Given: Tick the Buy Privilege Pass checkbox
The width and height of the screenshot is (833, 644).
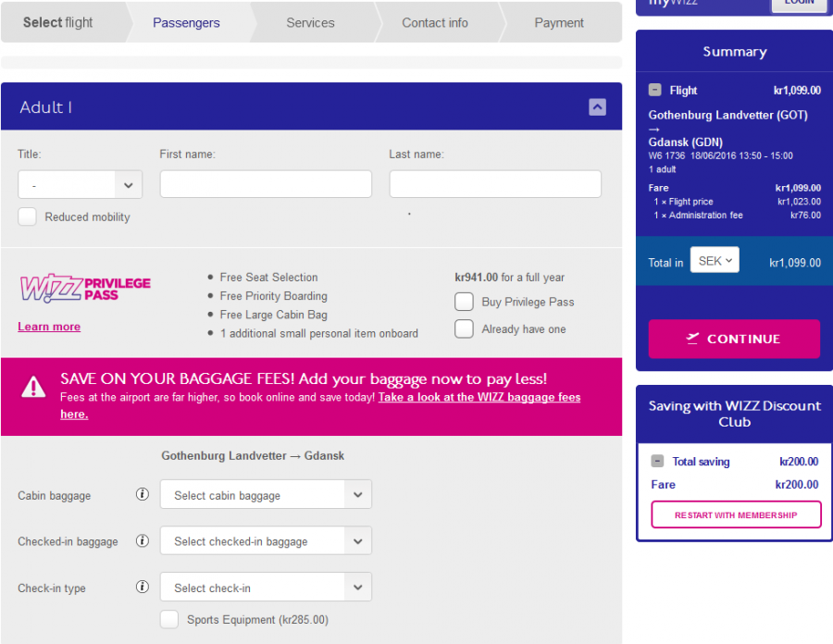Looking at the screenshot, I should click(x=464, y=302).
